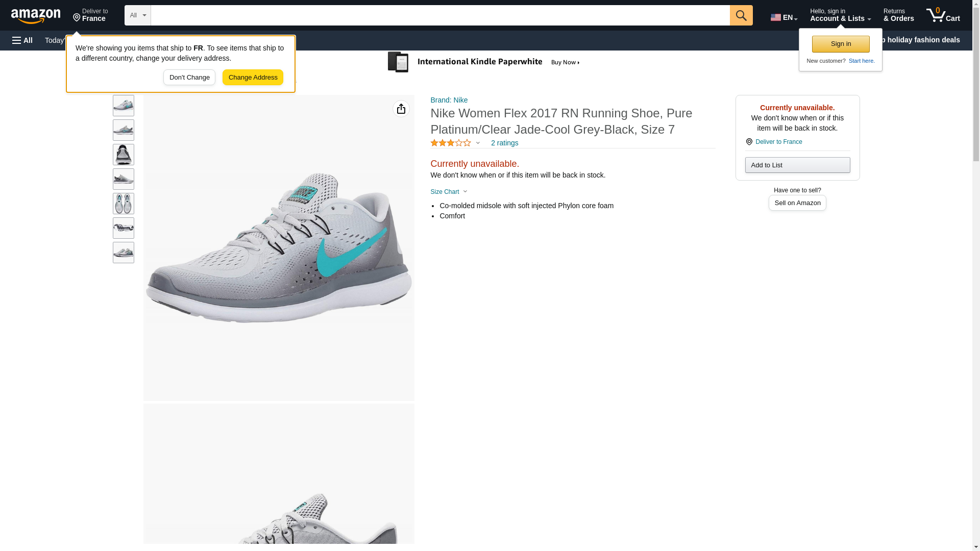The height and width of the screenshot is (551, 980).
Task: Open the All hamburger menu
Action: click(x=22, y=40)
